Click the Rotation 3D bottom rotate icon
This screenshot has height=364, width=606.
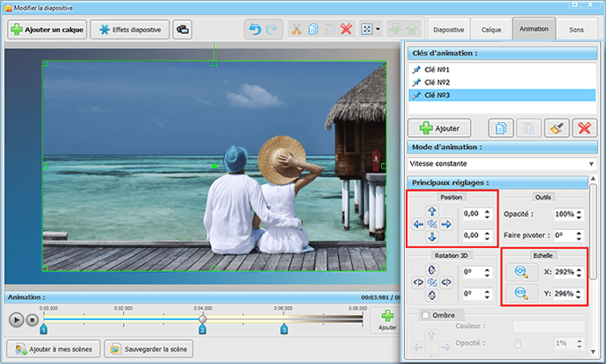(432, 296)
